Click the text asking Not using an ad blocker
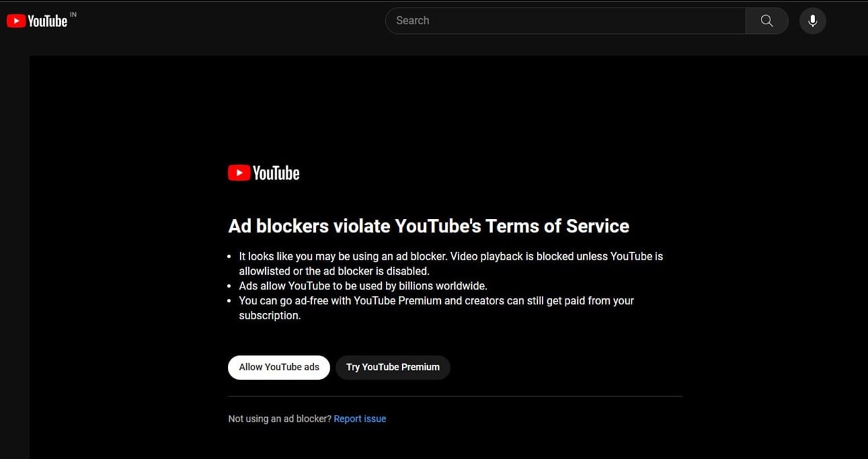The height and width of the screenshot is (459, 868). [279, 418]
